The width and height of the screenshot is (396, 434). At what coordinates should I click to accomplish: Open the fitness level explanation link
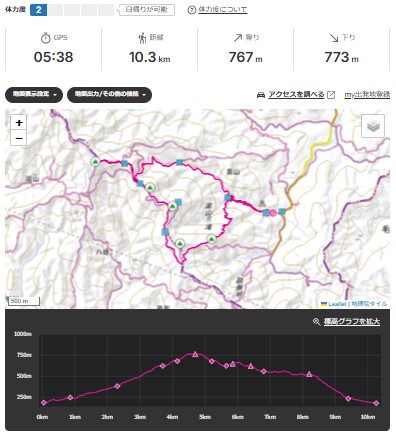(x=223, y=10)
